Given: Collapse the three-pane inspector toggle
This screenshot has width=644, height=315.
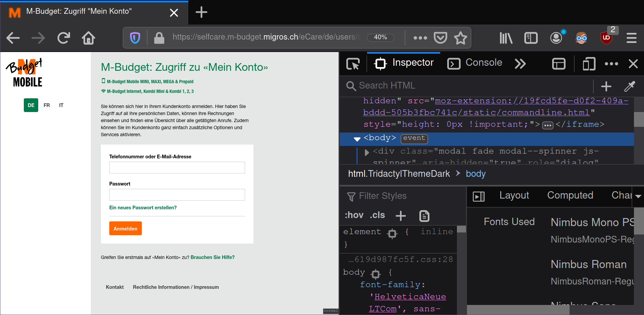Looking at the screenshot, I should pos(479,196).
